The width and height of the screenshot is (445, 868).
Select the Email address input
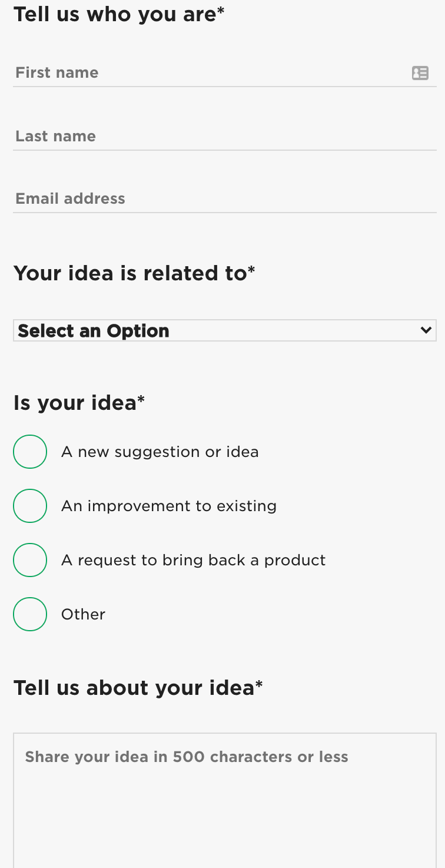[x=225, y=199]
